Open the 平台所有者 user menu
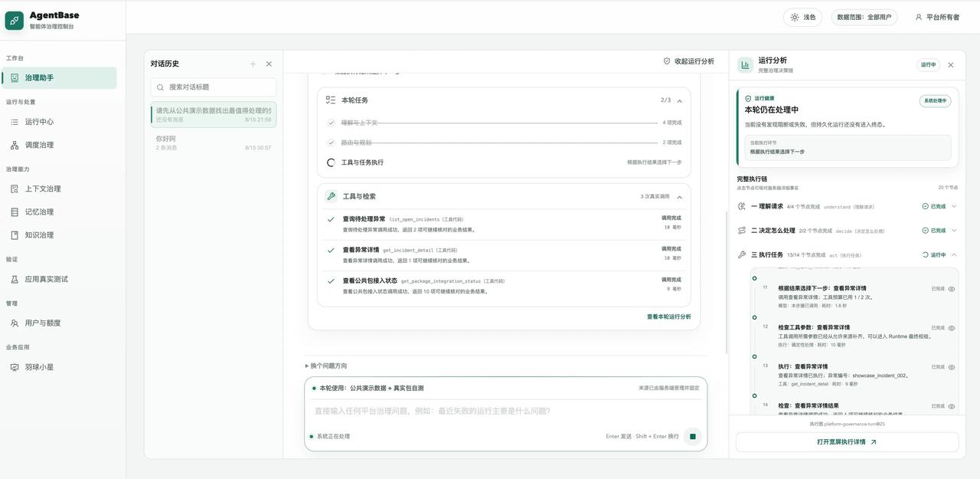This screenshot has width=980, height=479. coord(937,17)
